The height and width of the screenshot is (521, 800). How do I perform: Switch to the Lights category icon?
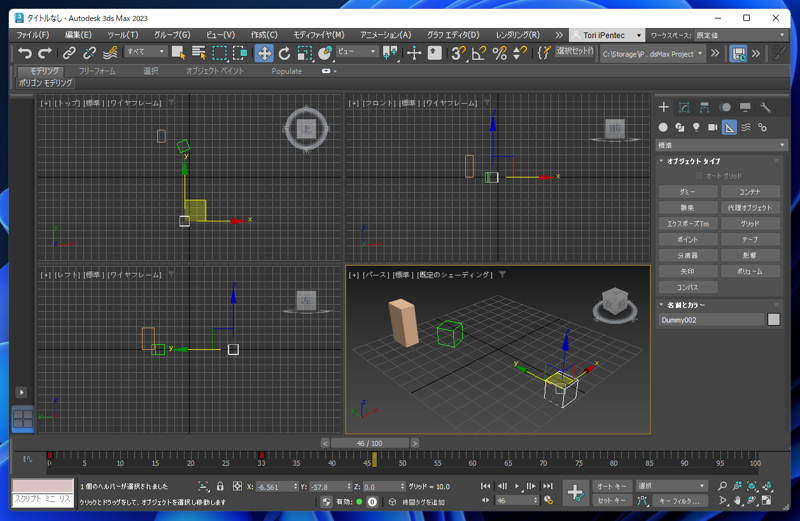point(696,127)
